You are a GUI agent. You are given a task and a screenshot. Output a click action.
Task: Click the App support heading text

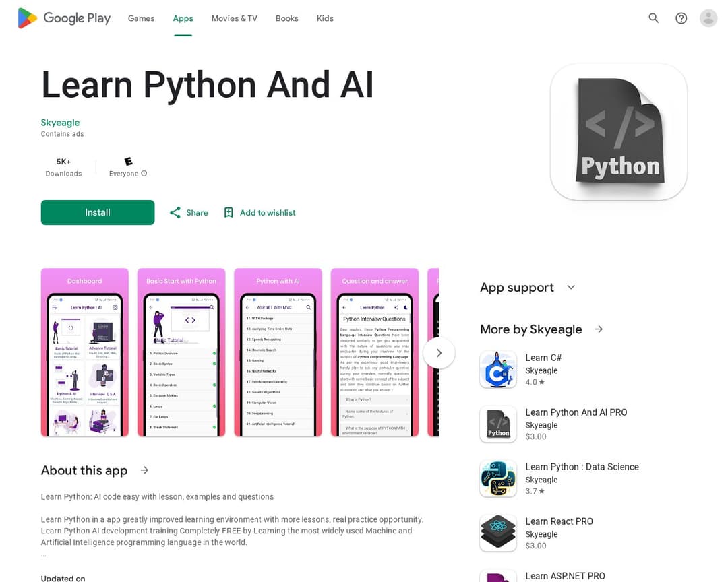pyautogui.click(x=517, y=287)
